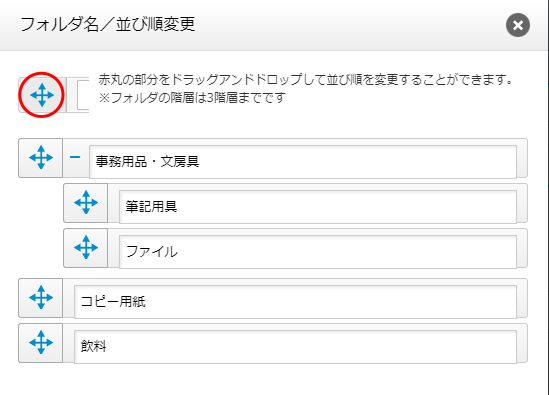
Task: Click gray row edge right of 事務用品・文房具 field
Action: [x=522, y=158]
